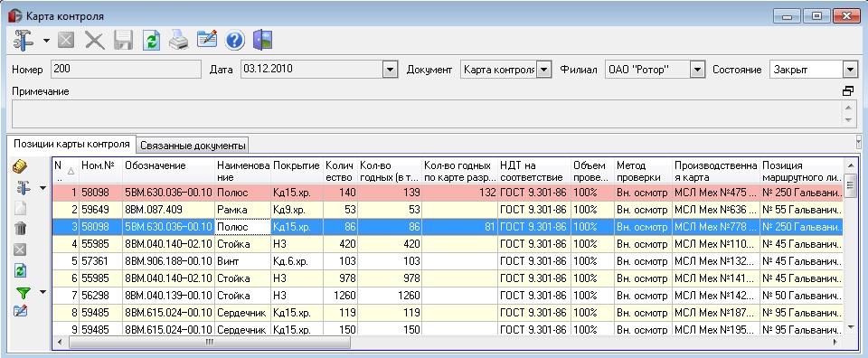The width and height of the screenshot is (868, 358).
Task: Click the 139 good-count cell in row 1
Action: point(389,193)
